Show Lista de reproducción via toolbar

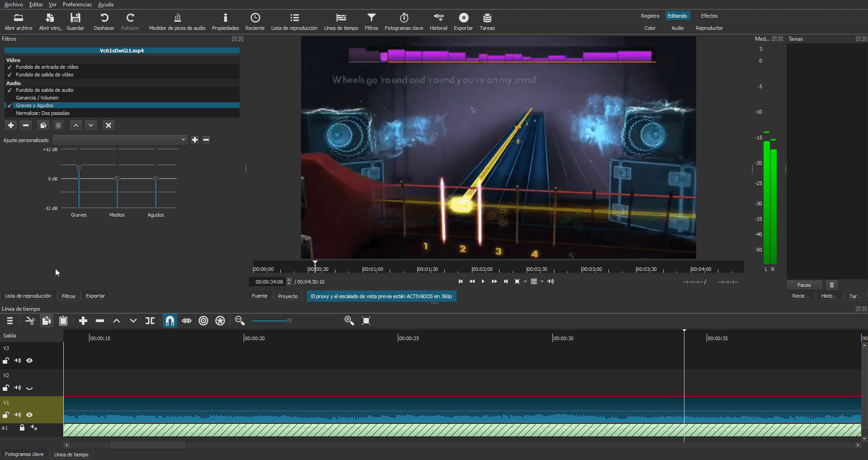point(294,21)
